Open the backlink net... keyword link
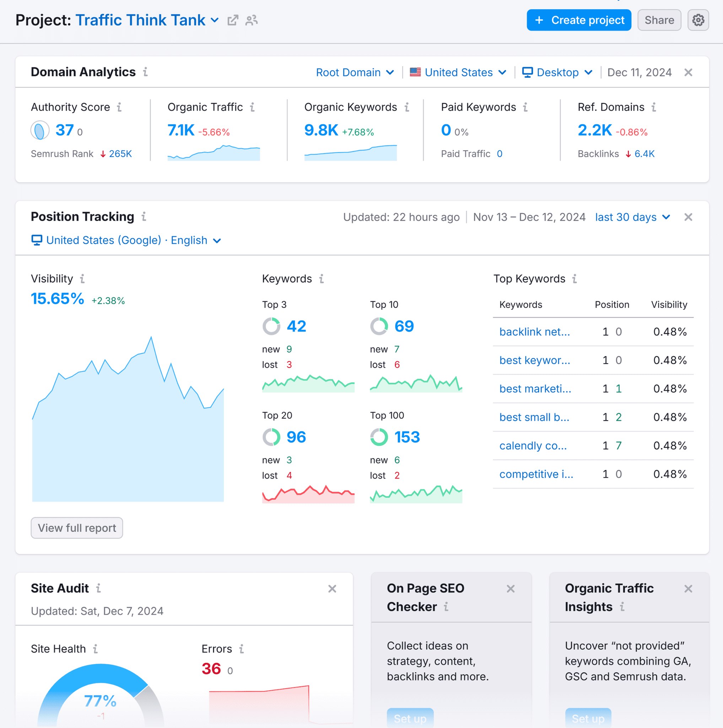The height and width of the screenshot is (728, 723). pyautogui.click(x=534, y=332)
